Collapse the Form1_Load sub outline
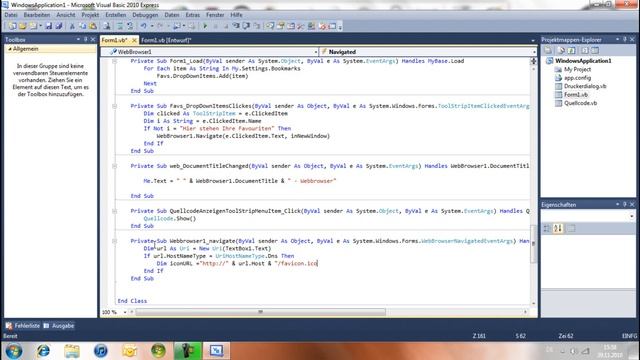 pos(115,61)
